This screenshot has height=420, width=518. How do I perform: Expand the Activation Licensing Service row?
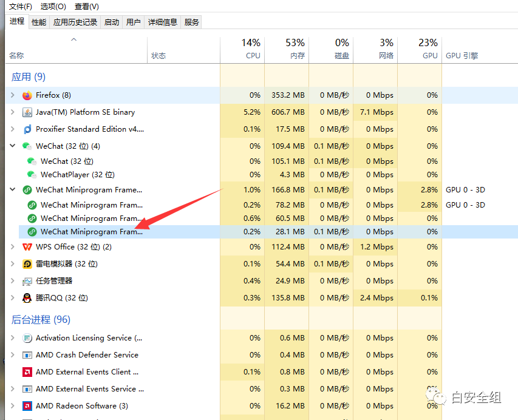[13, 338]
